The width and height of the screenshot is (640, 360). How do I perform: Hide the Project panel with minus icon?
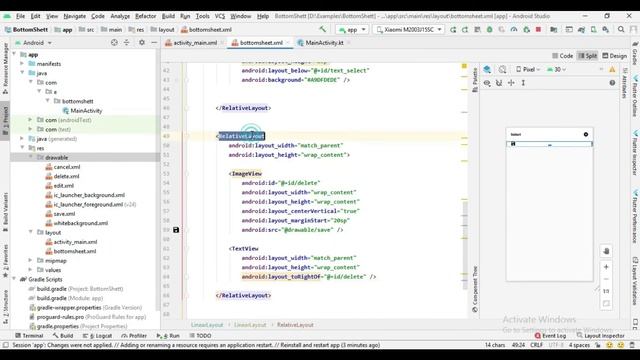pyautogui.click(x=154, y=42)
